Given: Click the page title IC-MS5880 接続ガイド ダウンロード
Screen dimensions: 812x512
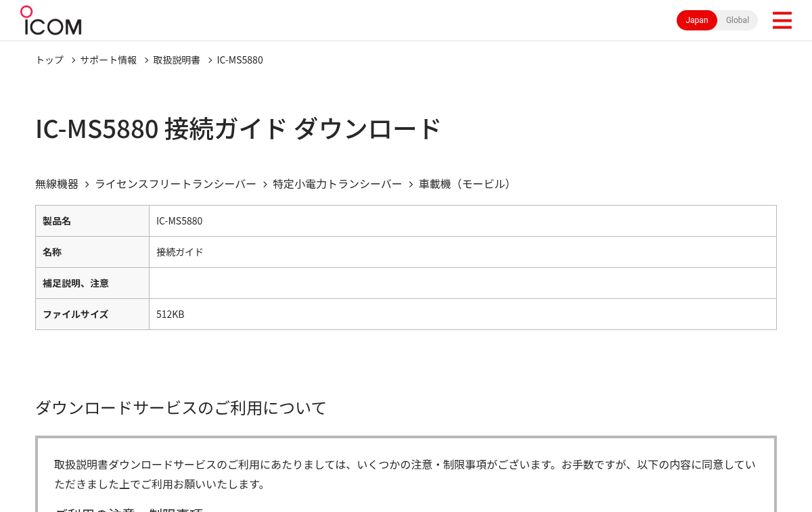Looking at the screenshot, I should click(x=238, y=129).
